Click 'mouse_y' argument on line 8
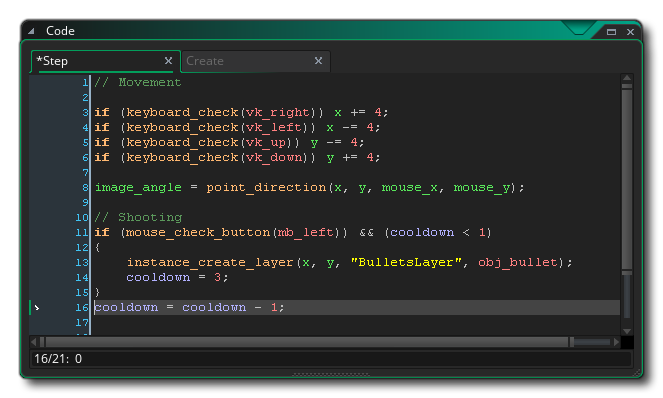Viewport: 663px width, 398px height. pos(481,188)
